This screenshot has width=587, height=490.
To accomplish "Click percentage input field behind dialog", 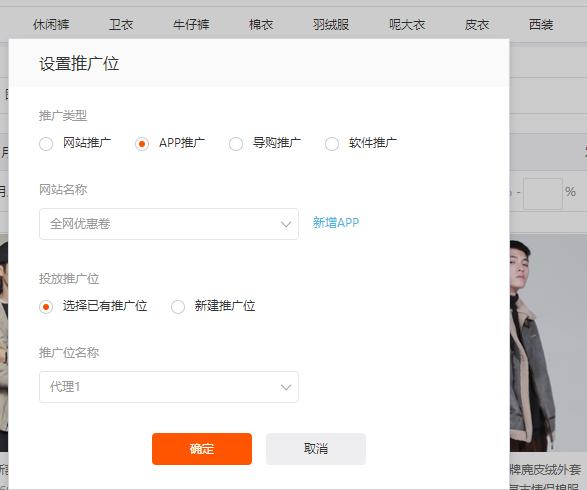I will [x=543, y=194].
